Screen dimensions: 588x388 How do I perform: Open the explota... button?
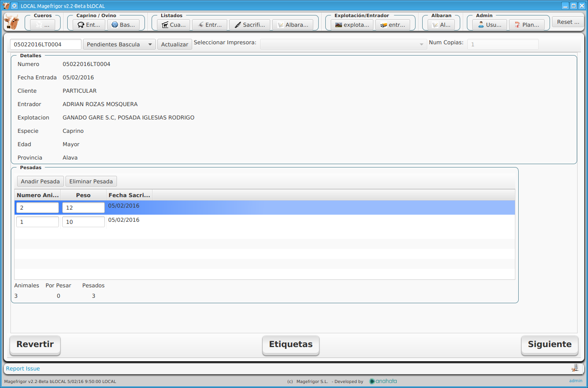click(x=352, y=25)
